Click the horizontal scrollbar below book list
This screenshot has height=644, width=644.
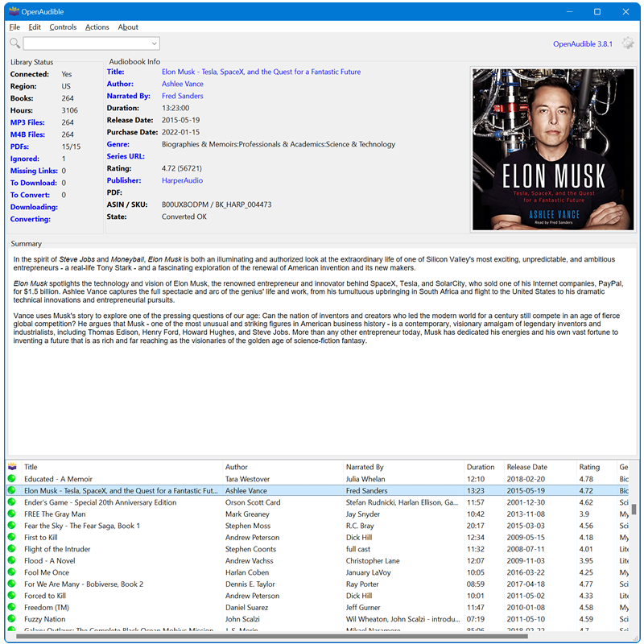pyautogui.click(x=272, y=637)
